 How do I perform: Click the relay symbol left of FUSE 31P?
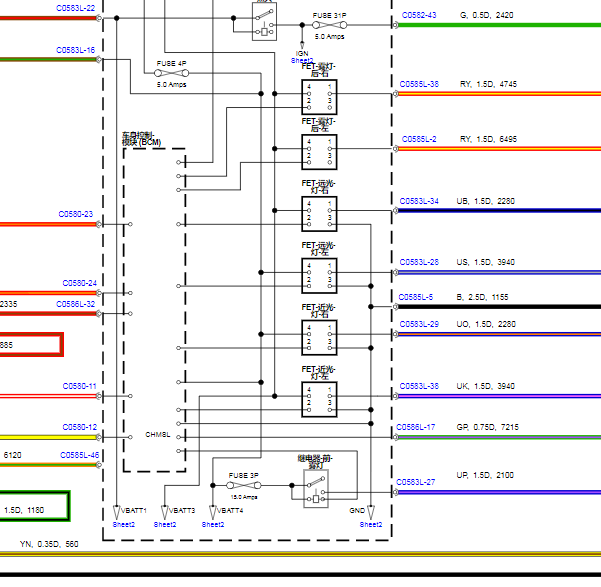(264, 21)
